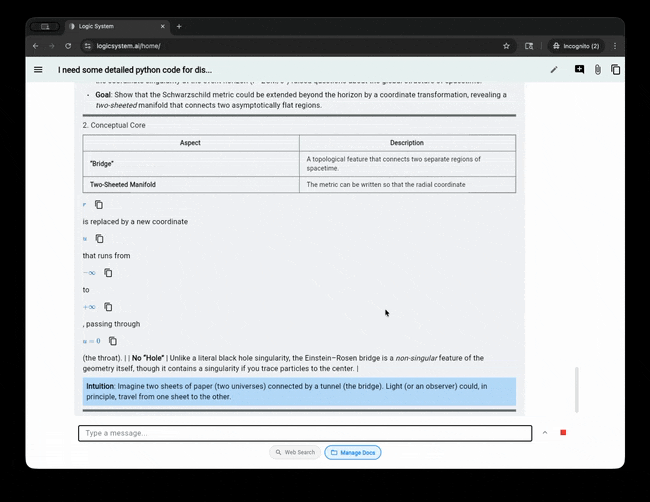Toggle the Manage Docs option

(x=352, y=452)
